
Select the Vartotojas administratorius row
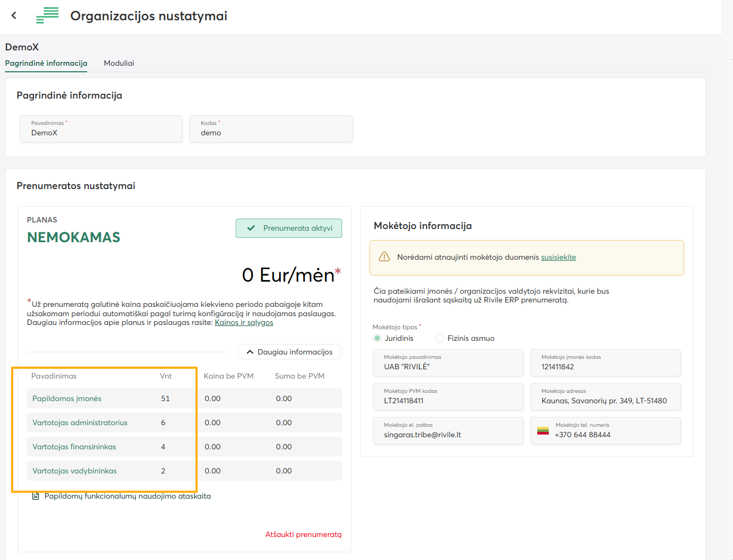[184, 422]
